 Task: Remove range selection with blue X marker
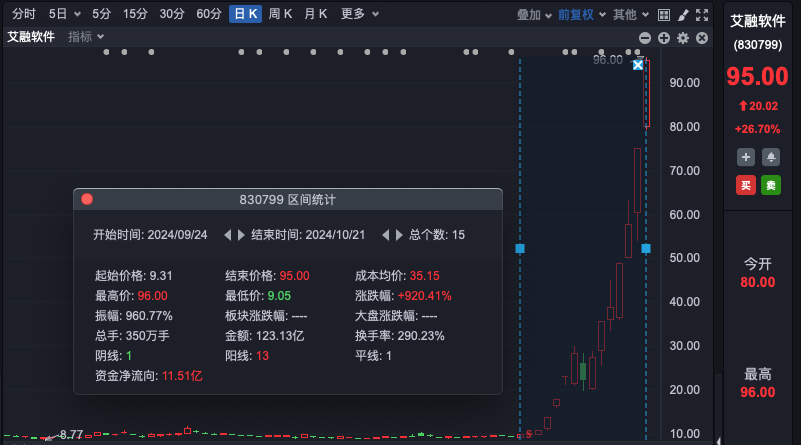639,65
